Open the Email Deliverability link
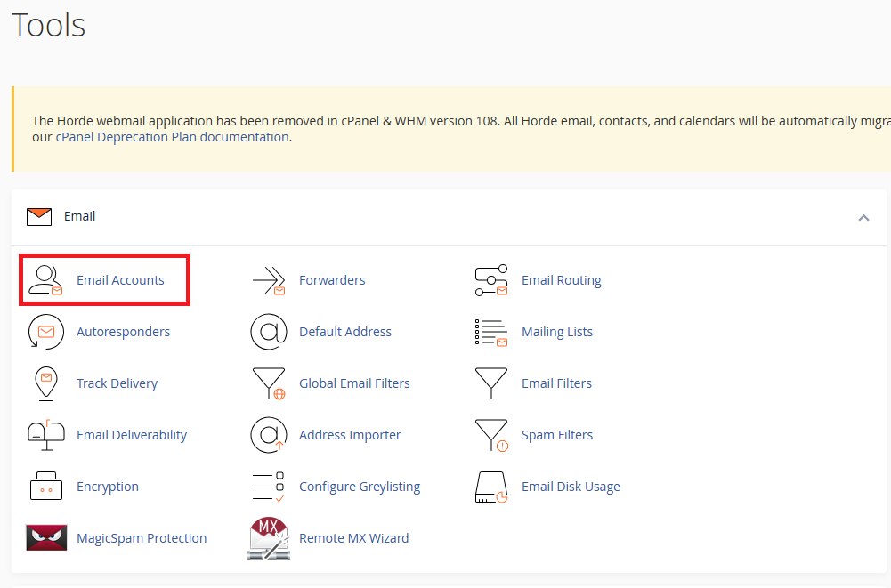The width and height of the screenshot is (891, 588). [132, 435]
